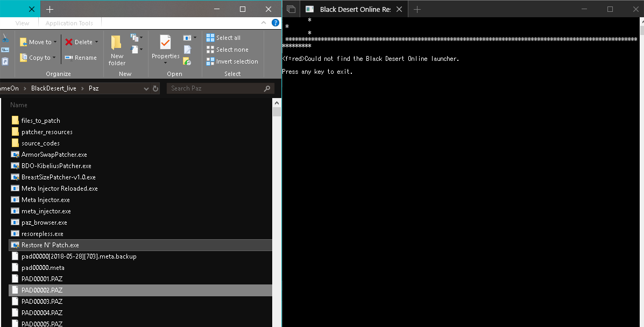Open the address bar history dropdown
This screenshot has height=327, width=644.
[148, 88]
